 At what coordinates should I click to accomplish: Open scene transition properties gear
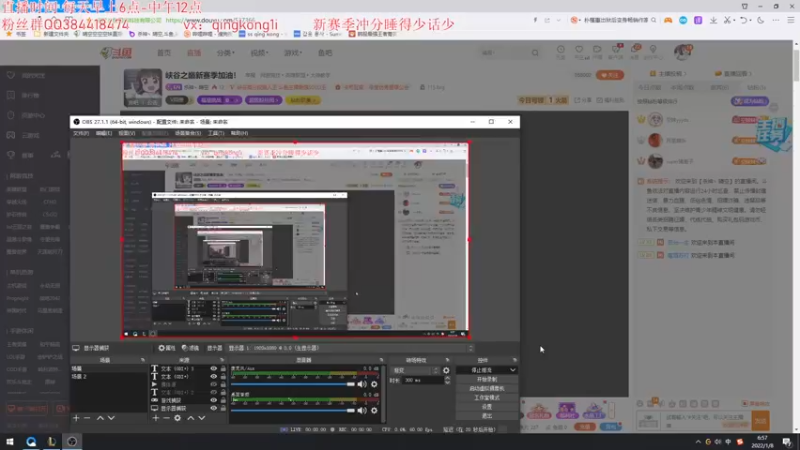446,370
